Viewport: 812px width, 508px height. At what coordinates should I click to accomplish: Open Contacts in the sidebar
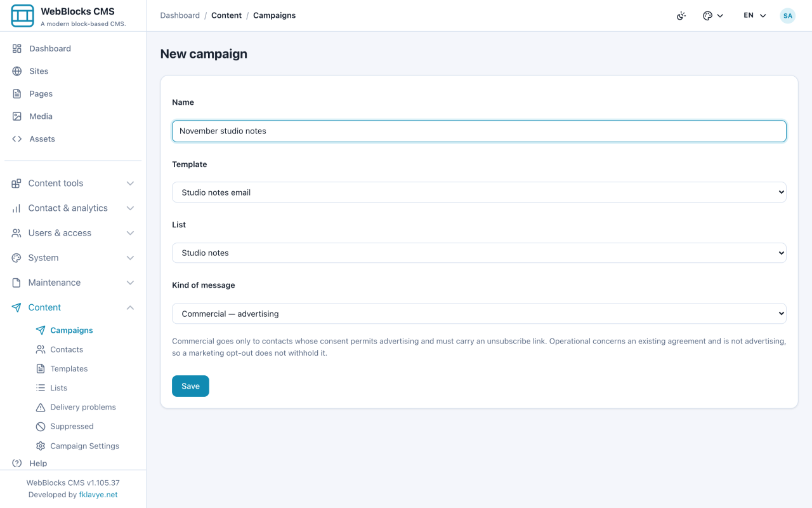(x=67, y=349)
